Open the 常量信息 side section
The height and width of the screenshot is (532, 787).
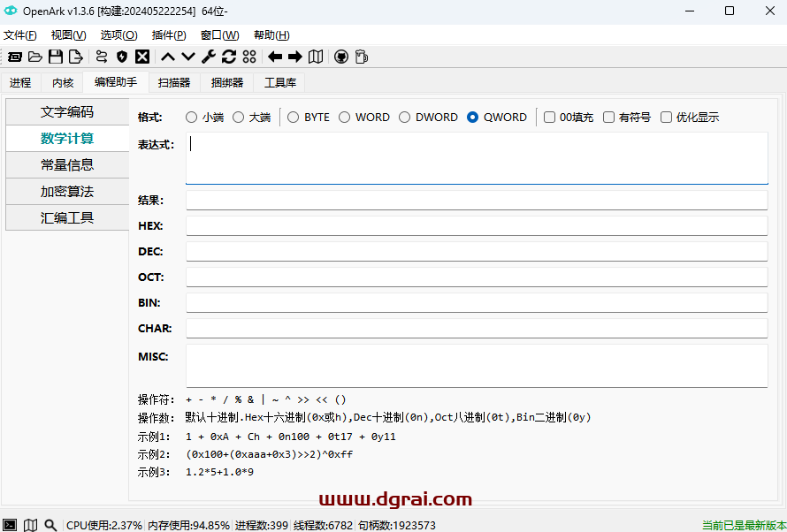pyautogui.click(x=67, y=165)
